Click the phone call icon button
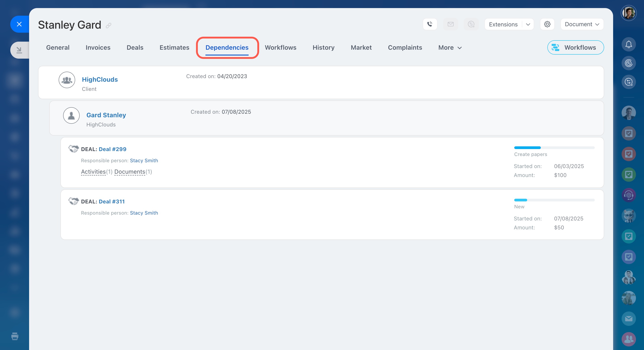Image resolution: width=644 pixels, height=350 pixels. (x=430, y=24)
